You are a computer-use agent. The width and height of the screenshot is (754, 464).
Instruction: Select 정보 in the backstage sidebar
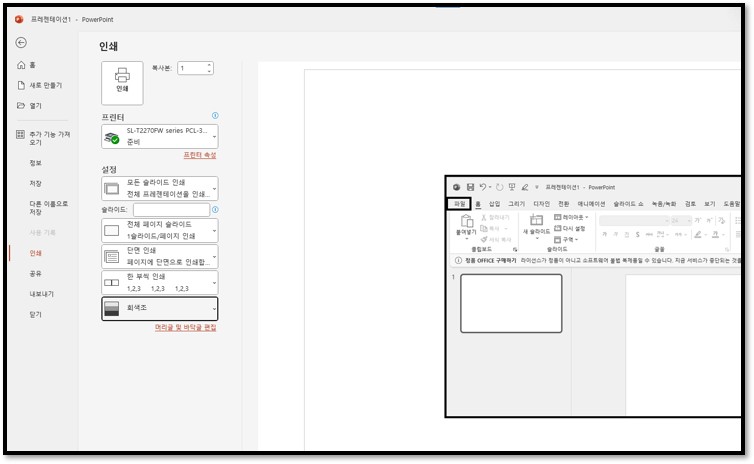point(36,163)
